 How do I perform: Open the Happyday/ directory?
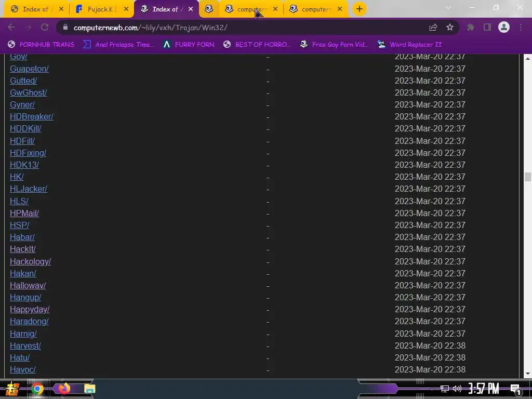coord(30,310)
